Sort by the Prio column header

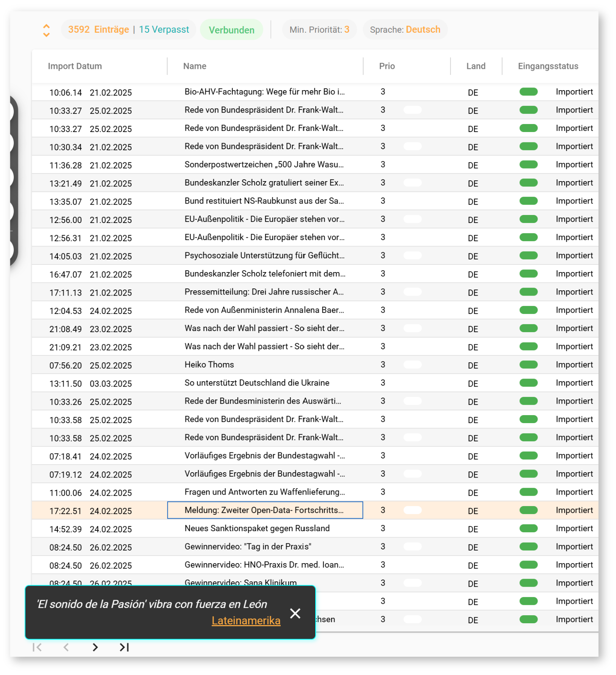pyautogui.click(x=387, y=66)
